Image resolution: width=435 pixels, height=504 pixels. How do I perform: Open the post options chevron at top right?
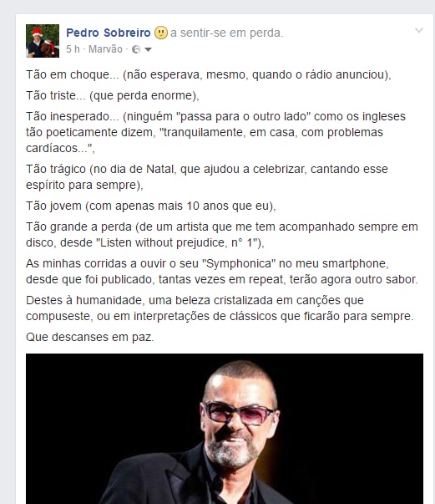419,31
